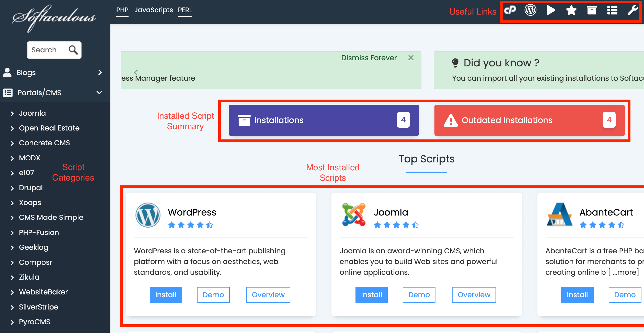Click the AbanteCart logo in Top Scripts
The width and height of the screenshot is (644, 333).
point(560,214)
